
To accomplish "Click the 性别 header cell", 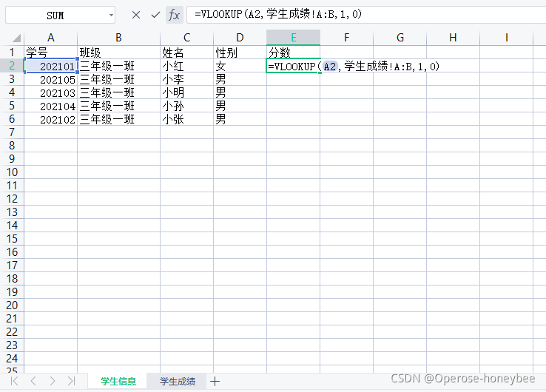I will tap(240, 53).
